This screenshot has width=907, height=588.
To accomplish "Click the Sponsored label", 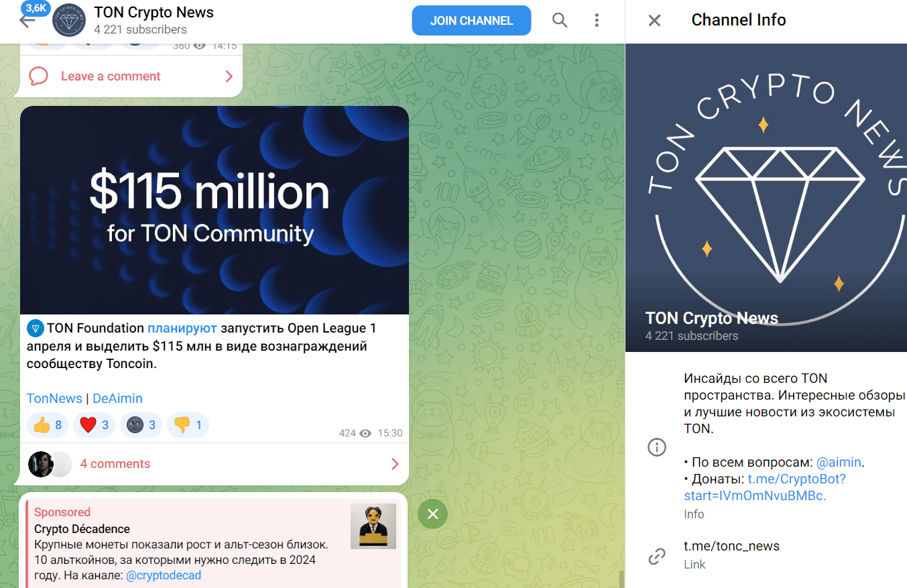I will tap(62, 512).
